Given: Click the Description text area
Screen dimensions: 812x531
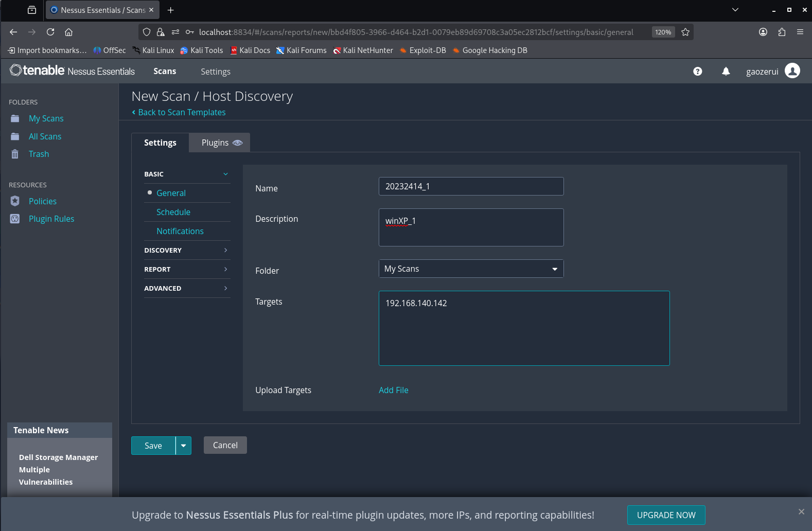Looking at the screenshot, I should point(471,227).
